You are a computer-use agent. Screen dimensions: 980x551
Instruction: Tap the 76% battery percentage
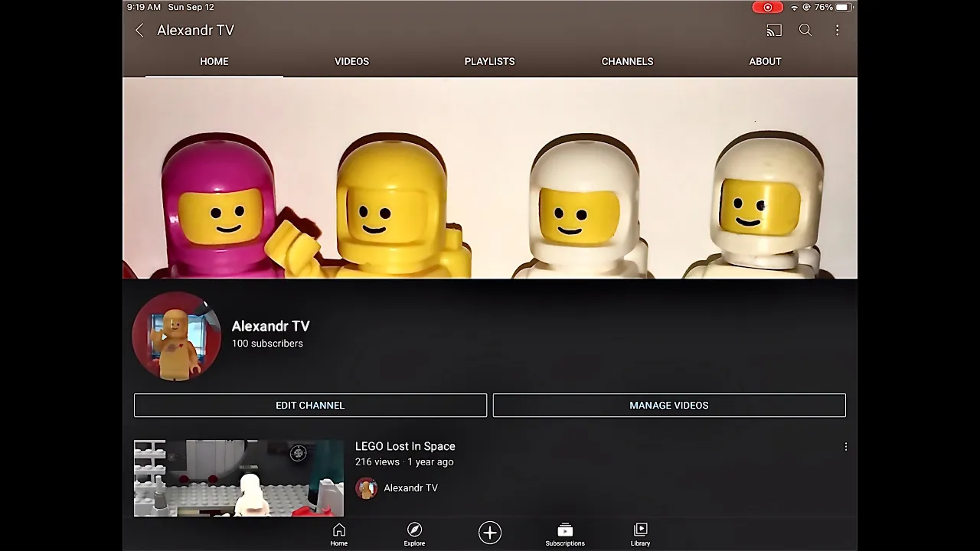coord(824,8)
